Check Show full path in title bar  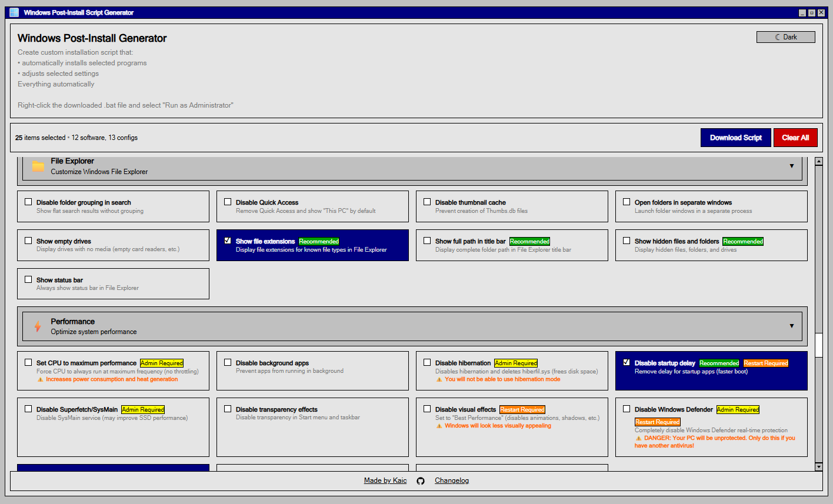(x=427, y=241)
